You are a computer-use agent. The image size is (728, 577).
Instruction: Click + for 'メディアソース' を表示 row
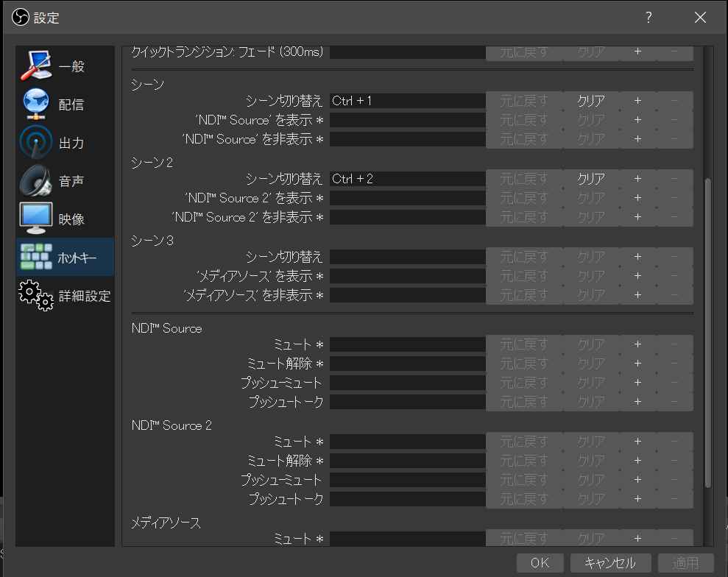[x=637, y=276]
